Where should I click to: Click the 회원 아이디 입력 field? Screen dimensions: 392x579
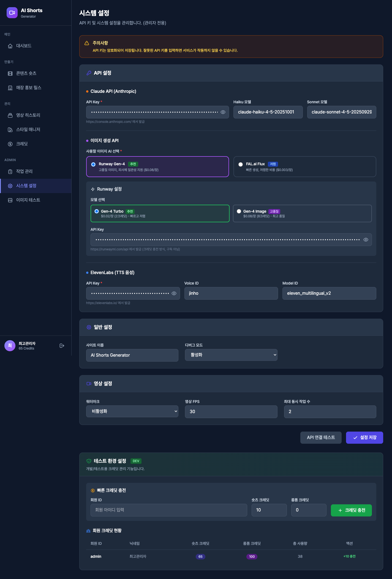168,510
